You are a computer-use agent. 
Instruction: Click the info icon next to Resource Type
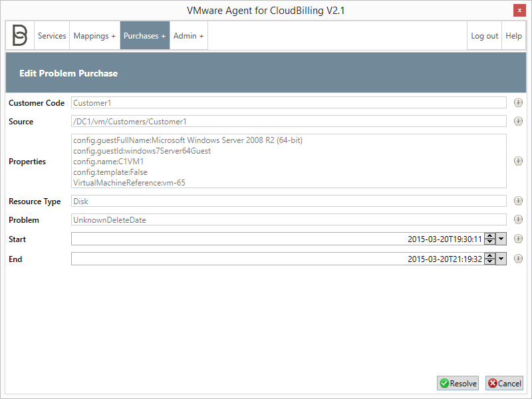pyautogui.click(x=518, y=201)
